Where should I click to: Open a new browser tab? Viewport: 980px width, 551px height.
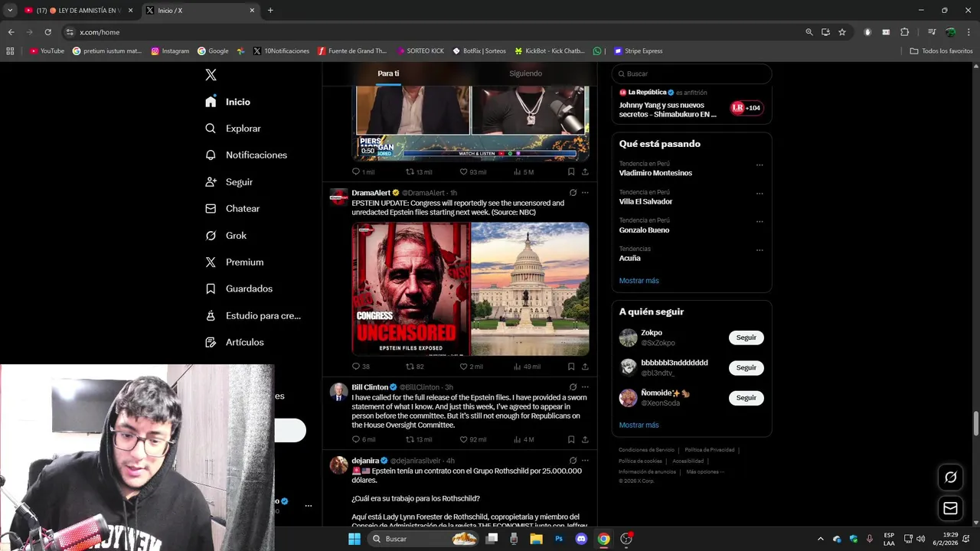[270, 11]
